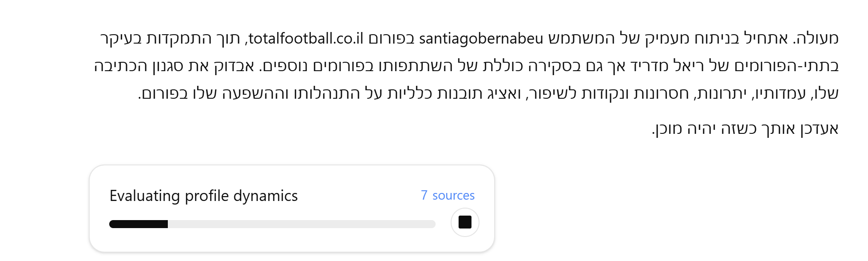Click the Evaluating profile dynamics status title
The height and width of the screenshot is (261, 868).
coord(203,196)
